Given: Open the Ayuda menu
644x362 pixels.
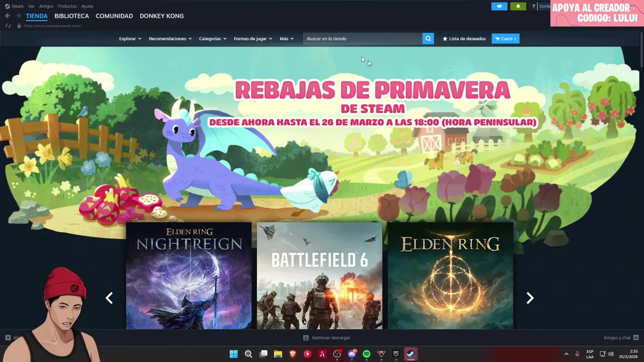Looking at the screenshot, I should tap(87, 6).
